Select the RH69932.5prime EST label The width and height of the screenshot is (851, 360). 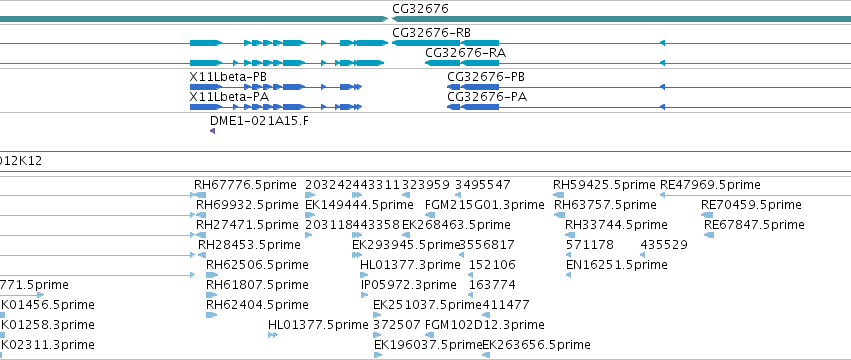pyautogui.click(x=247, y=205)
